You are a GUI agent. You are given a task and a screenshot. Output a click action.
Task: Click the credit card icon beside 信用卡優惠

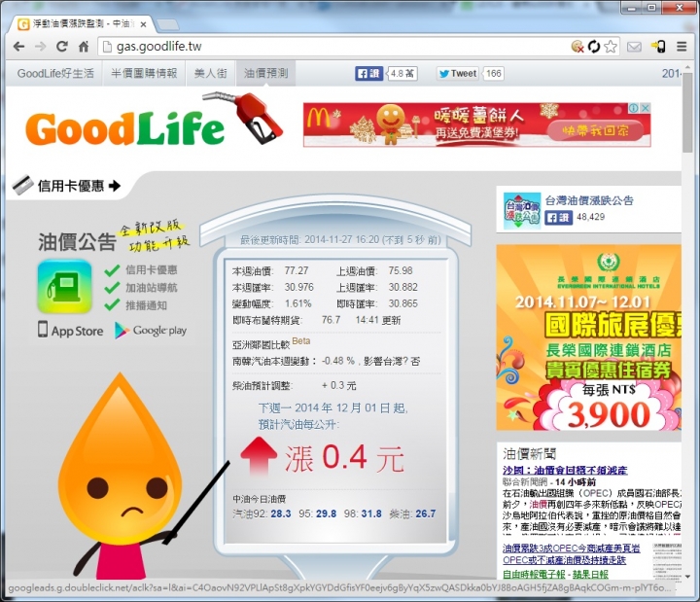22,185
